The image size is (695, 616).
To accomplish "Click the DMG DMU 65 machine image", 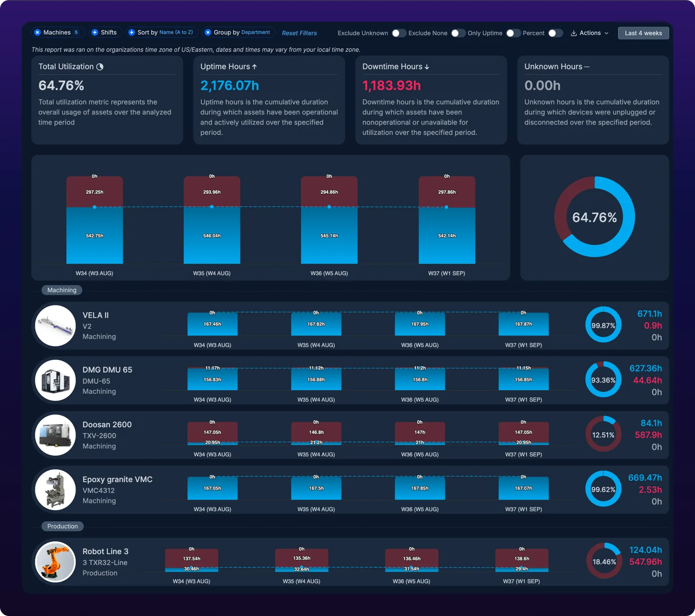I will click(x=55, y=380).
